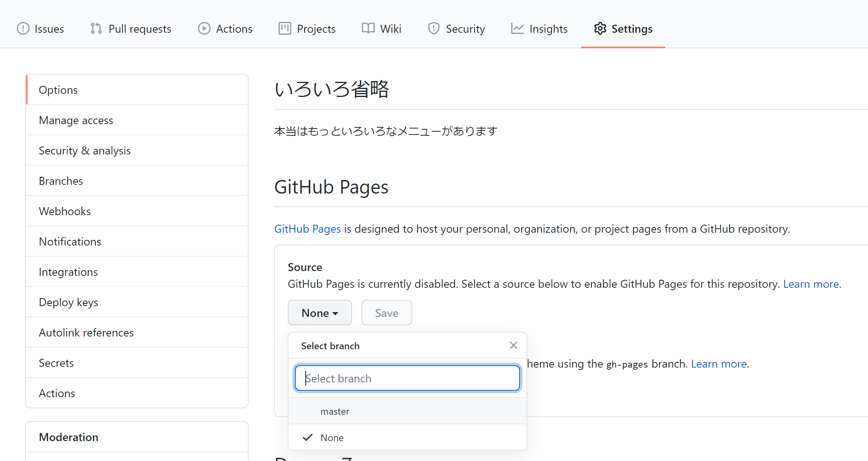Open the GitHub Pages link
The width and height of the screenshot is (868, 461).
(307, 229)
